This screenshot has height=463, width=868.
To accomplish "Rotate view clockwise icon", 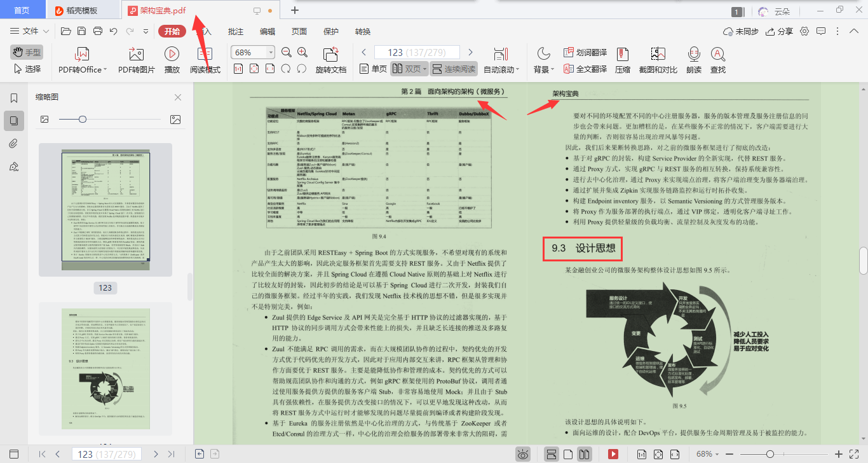I will point(302,69).
